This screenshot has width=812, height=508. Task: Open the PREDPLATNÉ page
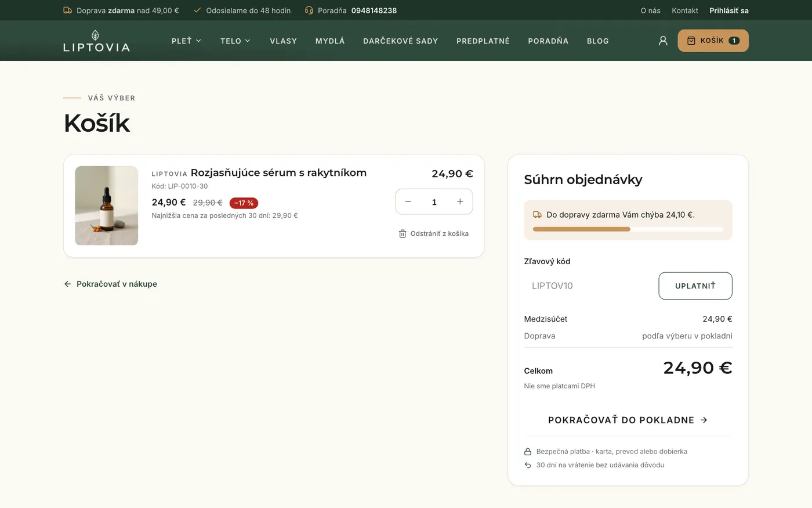[x=483, y=41]
